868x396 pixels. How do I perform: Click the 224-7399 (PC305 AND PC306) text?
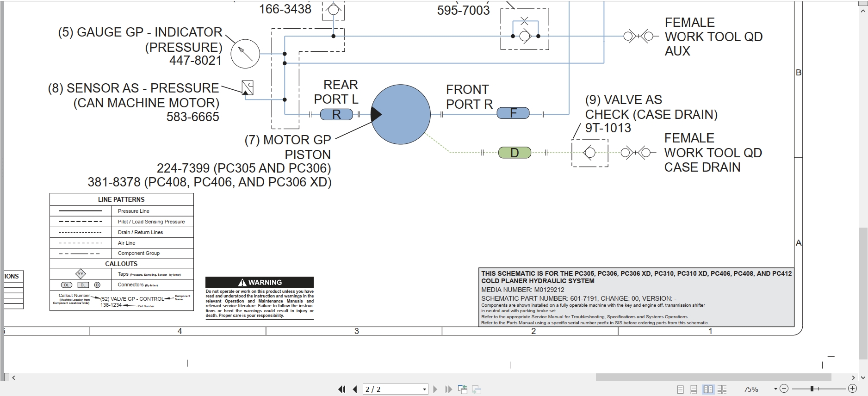point(244,168)
